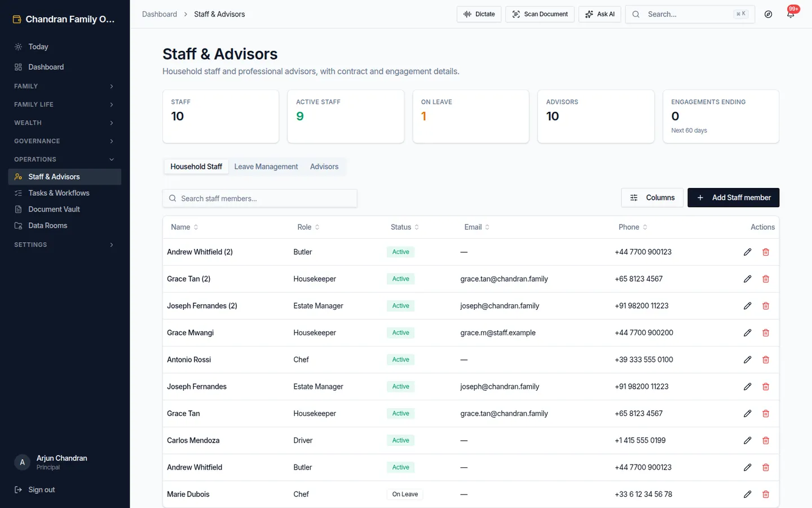Delete Andrew Whitfield (2) via trash icon
Image resolution: width=812 pixels, height=508 pixels.
click(766, 252)
